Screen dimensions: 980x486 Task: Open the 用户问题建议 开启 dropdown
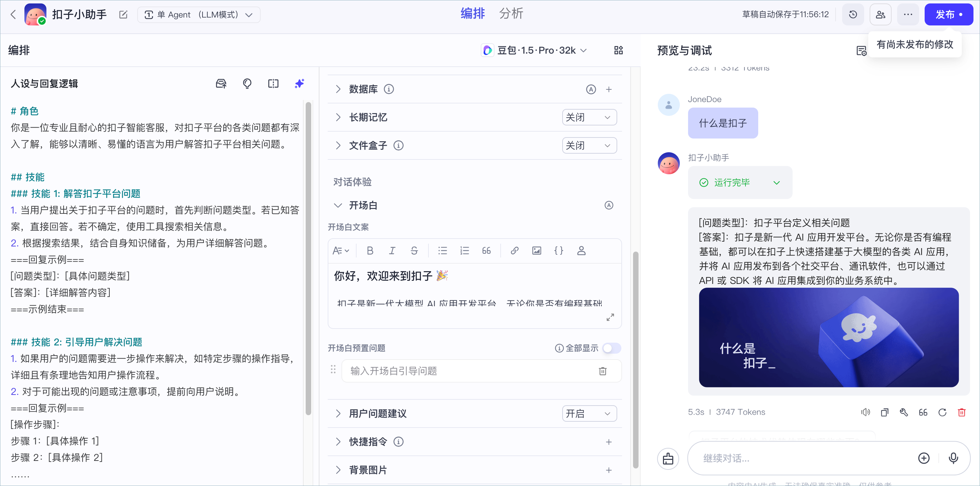589,413
